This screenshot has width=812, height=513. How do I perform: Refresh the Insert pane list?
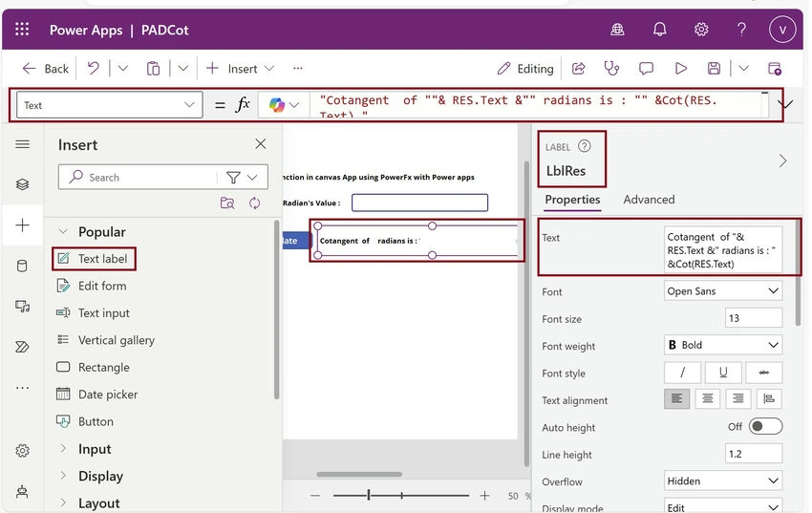point(254,203)
